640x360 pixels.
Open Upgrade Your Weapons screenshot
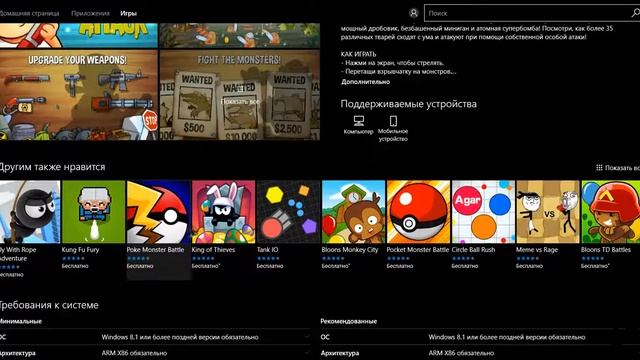78,95
